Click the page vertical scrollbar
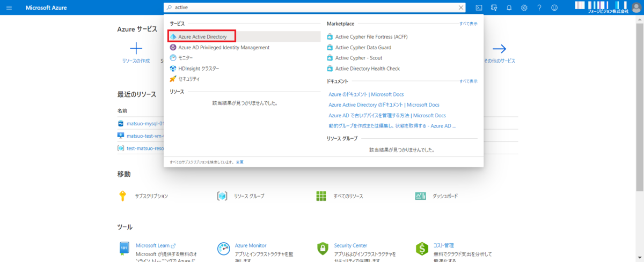 click(x=641, y=107)
